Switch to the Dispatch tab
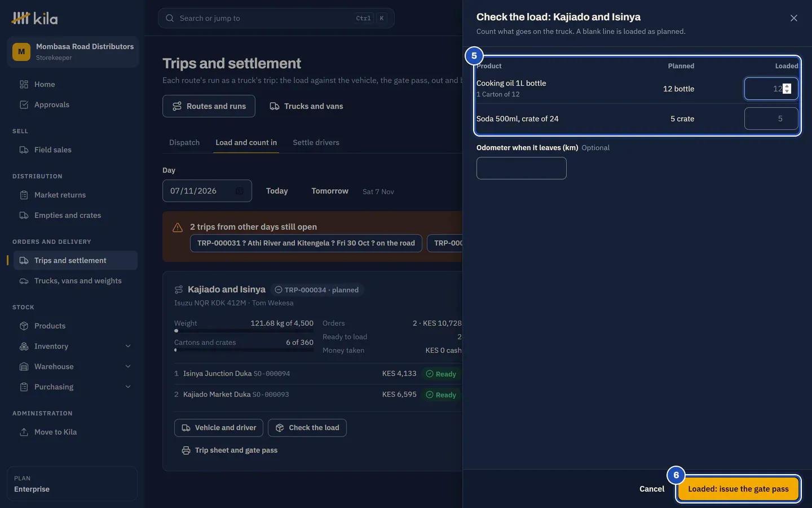The width and height of the screenshot is (812, 508). [184, 142]
